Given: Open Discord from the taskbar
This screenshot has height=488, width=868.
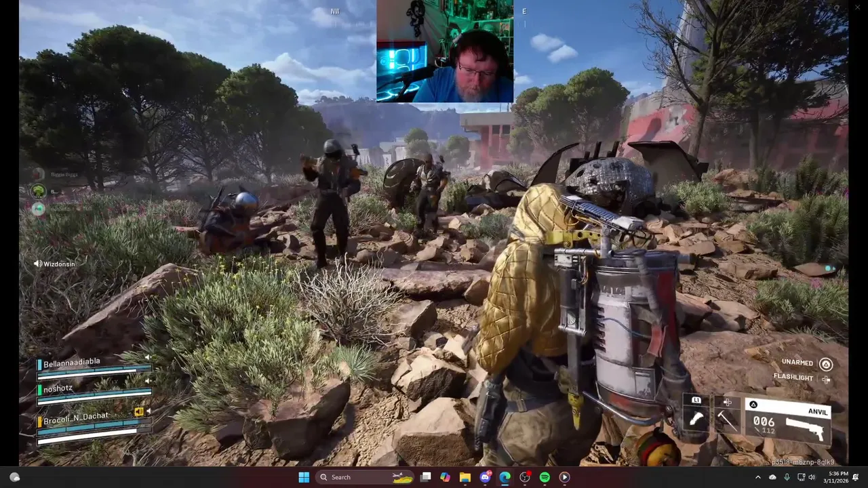Looking at the screenshot, I should [485, 477].
